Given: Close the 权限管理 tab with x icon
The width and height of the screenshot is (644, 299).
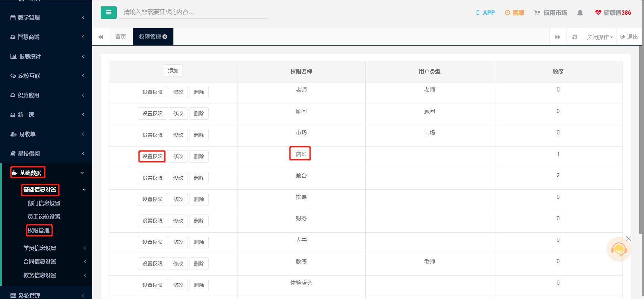Looking at the screenshot, I should (x=165, y=37).
